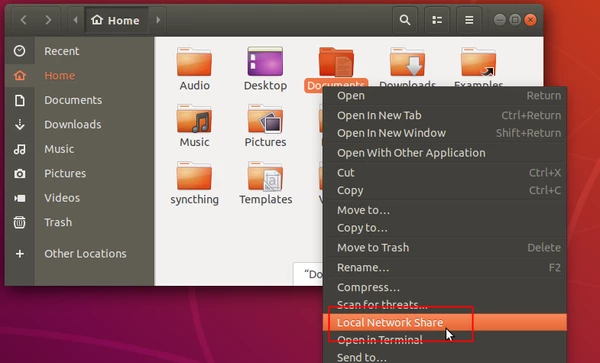Choose Open in Terminal
This screenshot has height=363, width=600.
[445, 340]
